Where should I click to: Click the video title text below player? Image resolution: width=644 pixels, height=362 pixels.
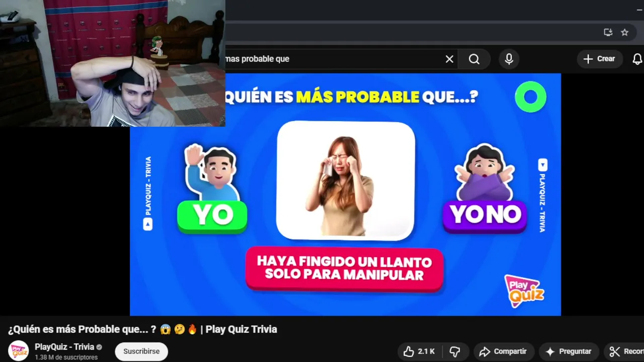pos(142,329)
